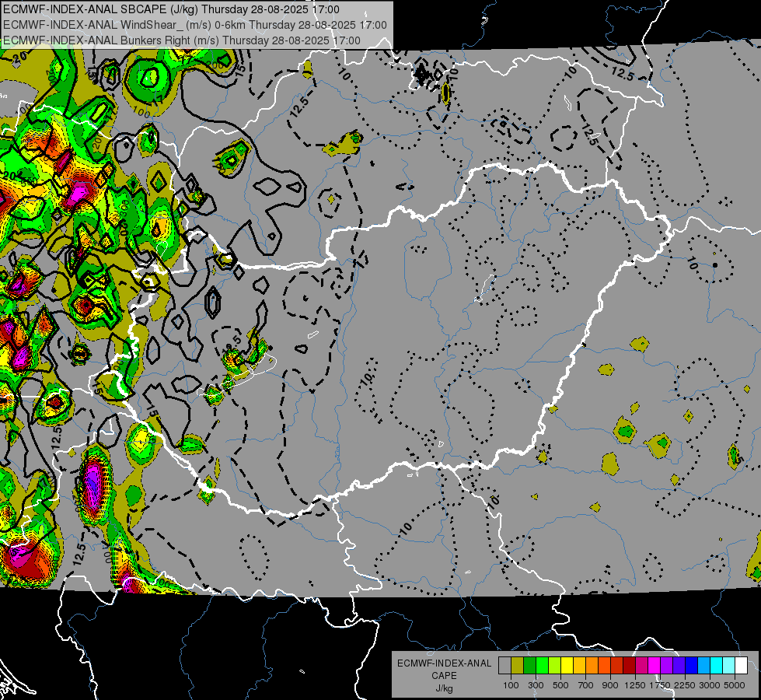Click the '700' legend scale label
761x700 pixels.
pyautogui.click(x=586, y=685)
